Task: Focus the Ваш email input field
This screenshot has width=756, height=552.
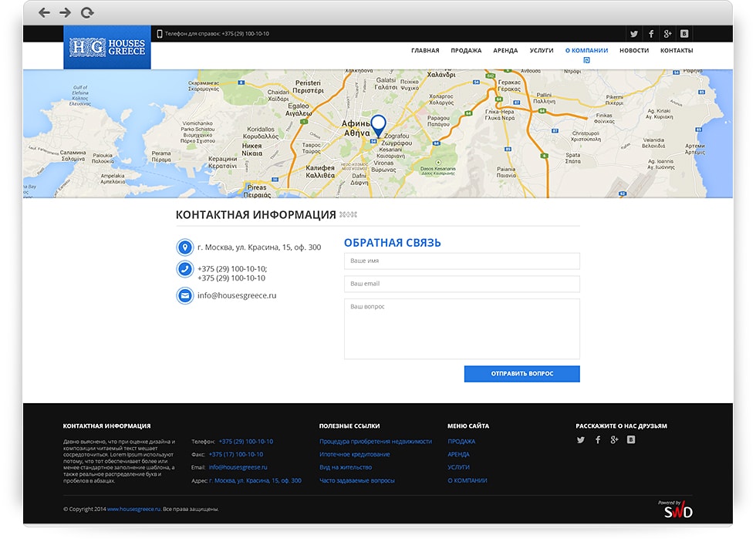Action: [x=461, y=284]
